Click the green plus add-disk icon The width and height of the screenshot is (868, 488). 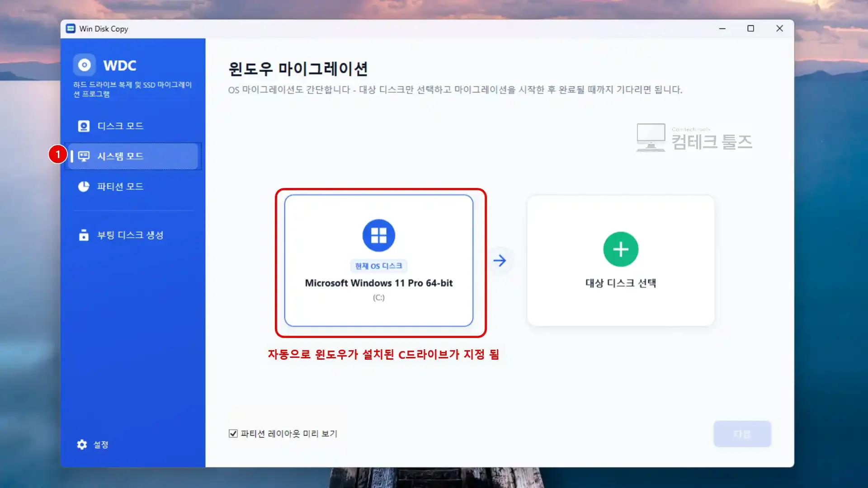(x=621, y=249)
